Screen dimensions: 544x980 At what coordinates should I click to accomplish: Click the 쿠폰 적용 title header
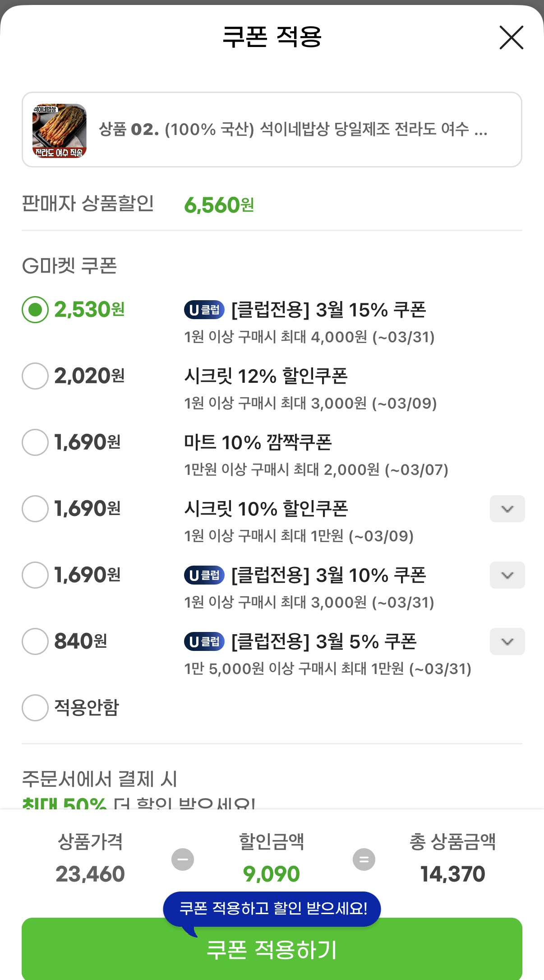(272, 38)
